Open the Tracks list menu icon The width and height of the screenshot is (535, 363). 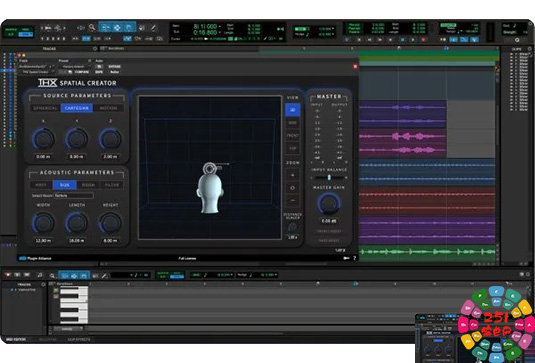(95, 49)
